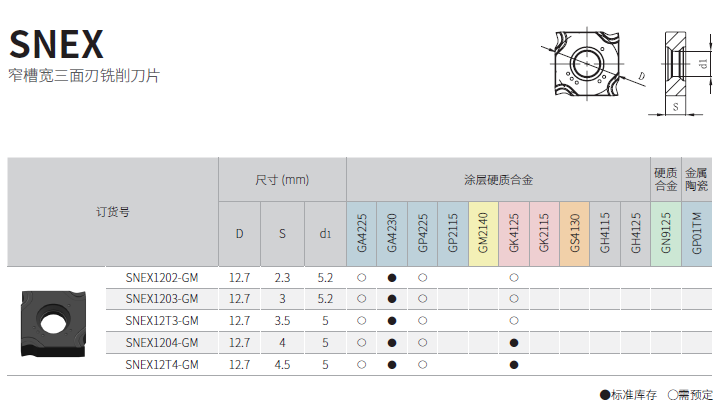Click the 订货号 header cell

(x=112, y=212)
